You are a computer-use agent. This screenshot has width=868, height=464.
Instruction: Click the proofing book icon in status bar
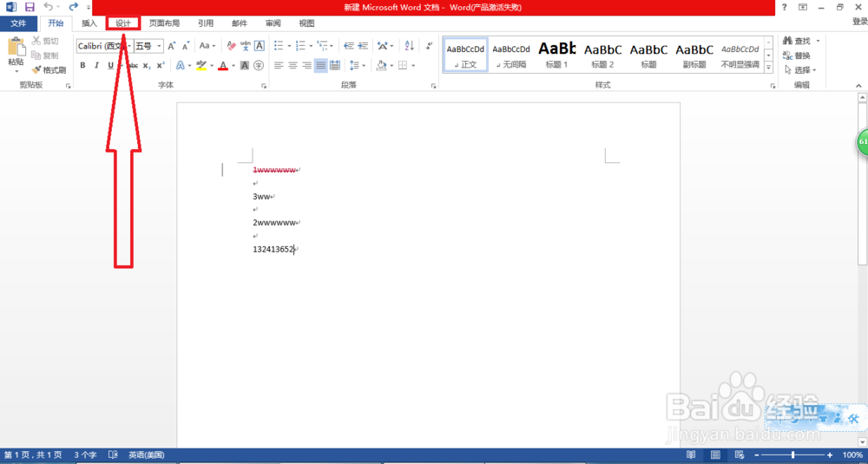click(113, 454)
